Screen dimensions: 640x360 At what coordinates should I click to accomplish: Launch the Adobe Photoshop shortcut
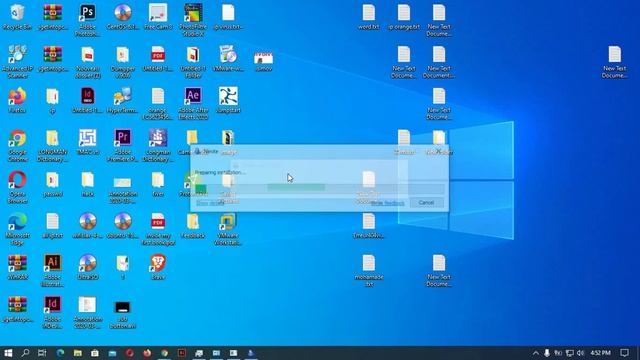[x=87, y=20]
